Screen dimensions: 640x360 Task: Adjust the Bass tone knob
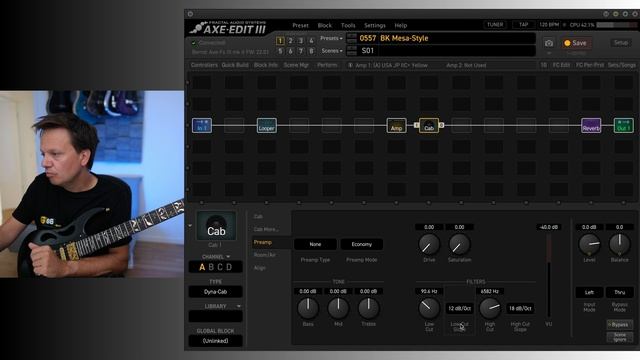tap(308, 308)
